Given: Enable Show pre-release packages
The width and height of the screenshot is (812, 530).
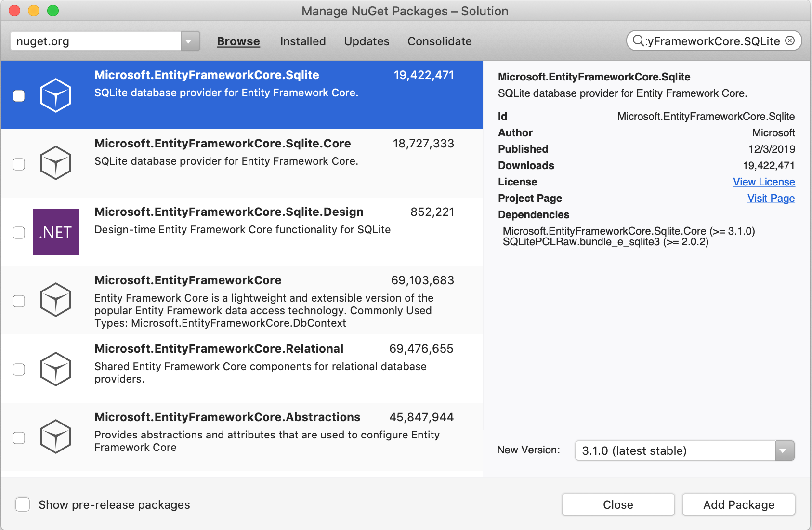Looking at the screenshot, I should pos(23,504).
